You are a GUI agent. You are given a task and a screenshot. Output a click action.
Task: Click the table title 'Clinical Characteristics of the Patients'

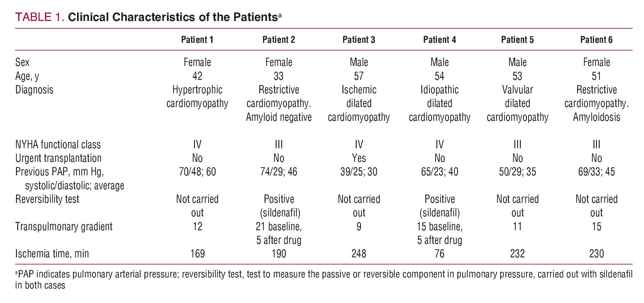[x=172, y=17]
